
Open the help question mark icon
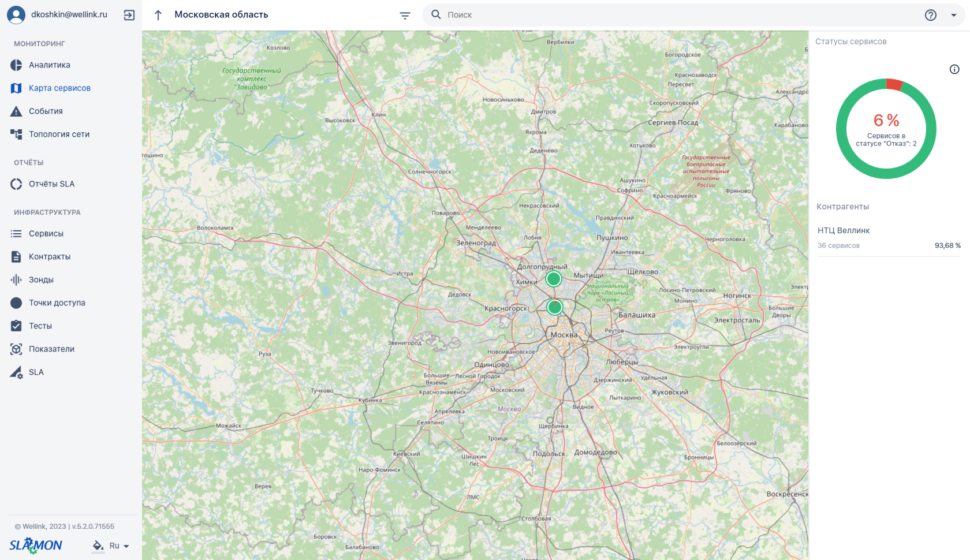point(931,15)
